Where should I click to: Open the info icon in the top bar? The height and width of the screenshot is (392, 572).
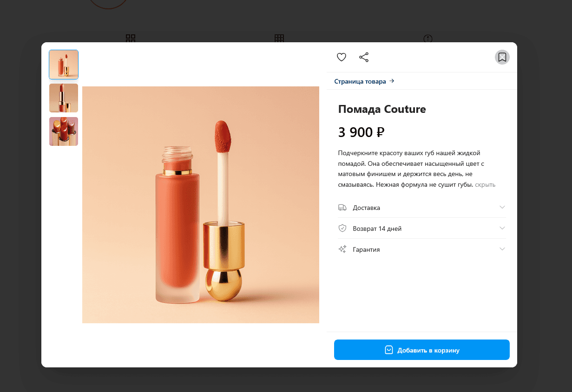pyautogui.click(x=427, y=39)
